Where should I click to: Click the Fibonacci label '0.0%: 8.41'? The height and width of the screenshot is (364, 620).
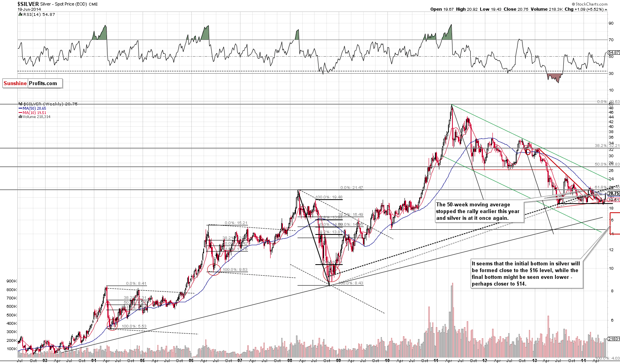click(x=136, y=284)
